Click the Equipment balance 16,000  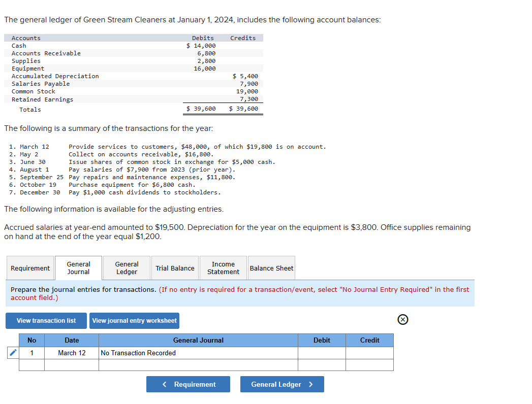point(205,69)
